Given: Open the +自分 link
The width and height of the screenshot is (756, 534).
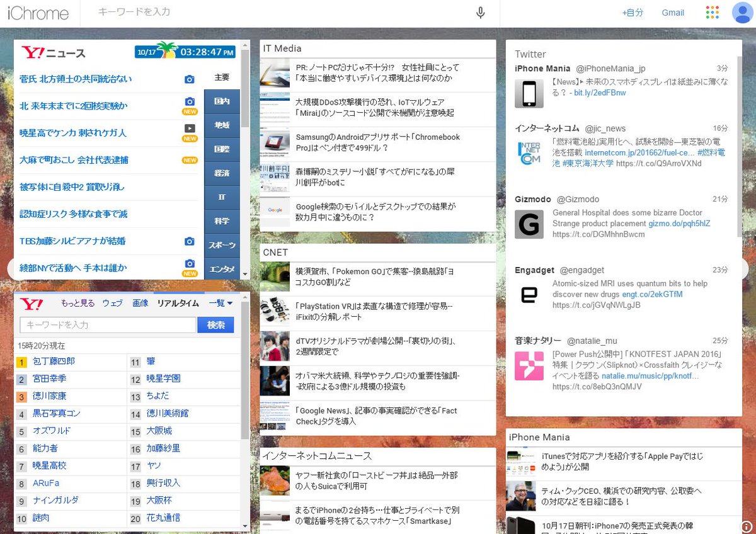Looking at the screenshot, I should 633,13.
